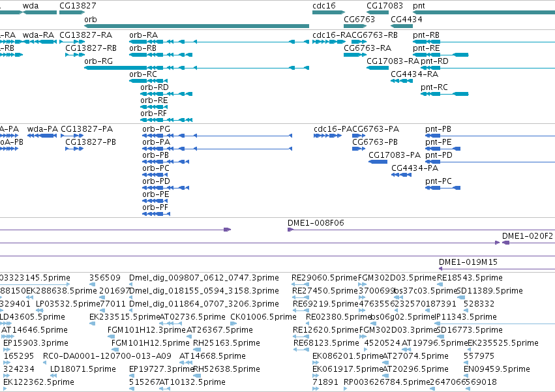Click the RH25163.5prime EST label
Screen dimensions: 555x392
click(x=226, y=343)
